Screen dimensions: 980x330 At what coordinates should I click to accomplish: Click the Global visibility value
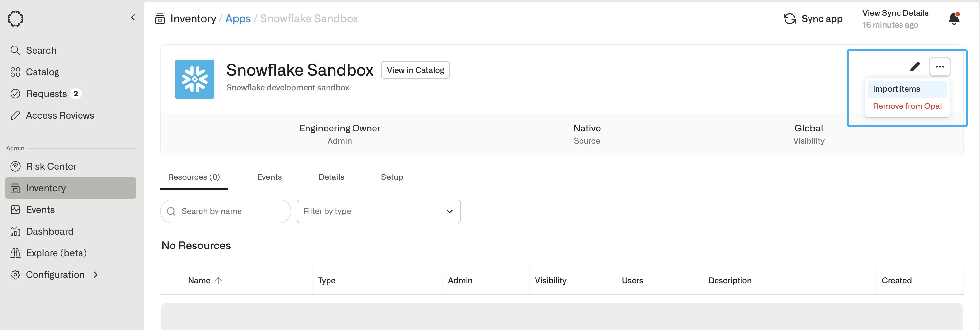(809, 128)
